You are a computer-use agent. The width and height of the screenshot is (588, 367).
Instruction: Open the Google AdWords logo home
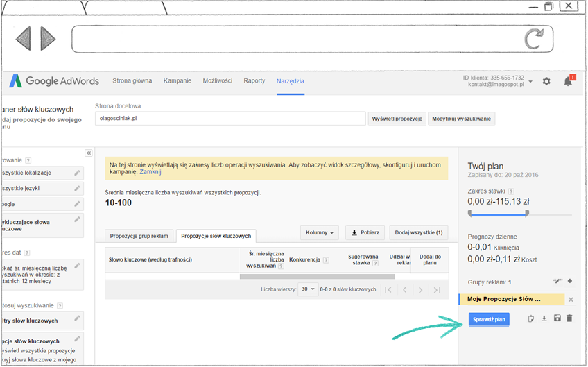click(54, 80)
